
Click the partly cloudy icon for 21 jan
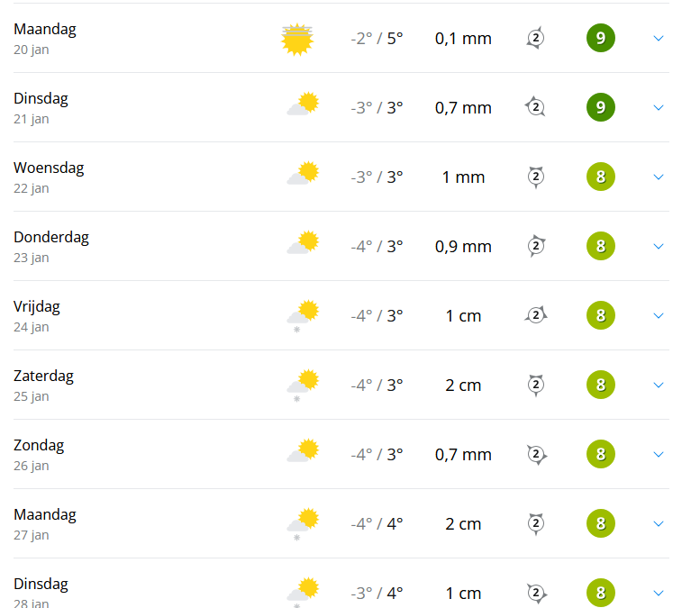303,107
